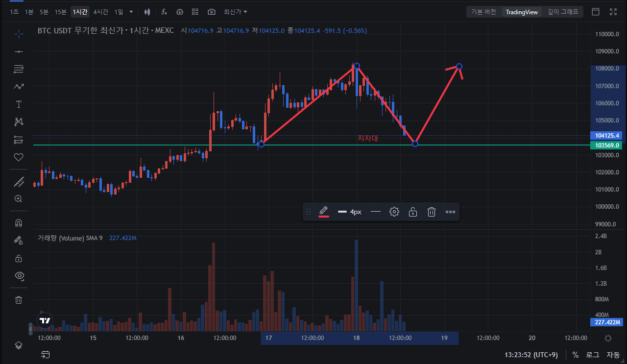Enter fullscreen chart mode

[613, 12]
